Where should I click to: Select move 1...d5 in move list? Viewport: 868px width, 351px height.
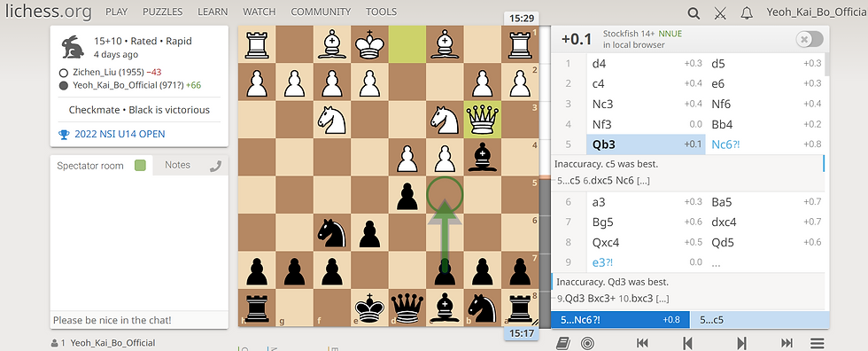[765, 64]
